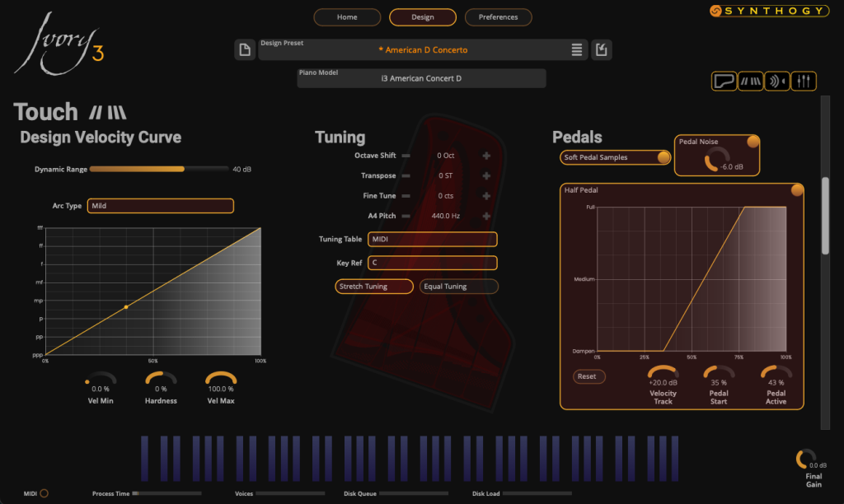Switch to the Design tab
The width and height of the screenshot is (844, 504).
423,17
